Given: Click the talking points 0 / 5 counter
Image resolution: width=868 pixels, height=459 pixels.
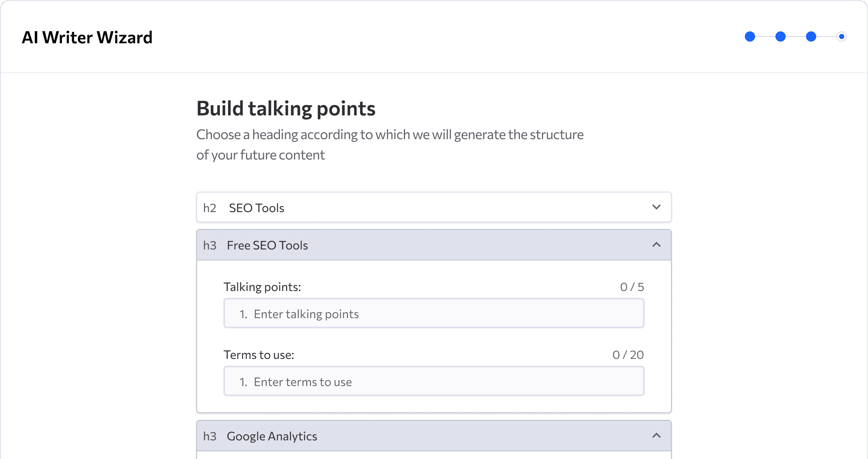Looking at the screenshot, I should tap(632, 287).
